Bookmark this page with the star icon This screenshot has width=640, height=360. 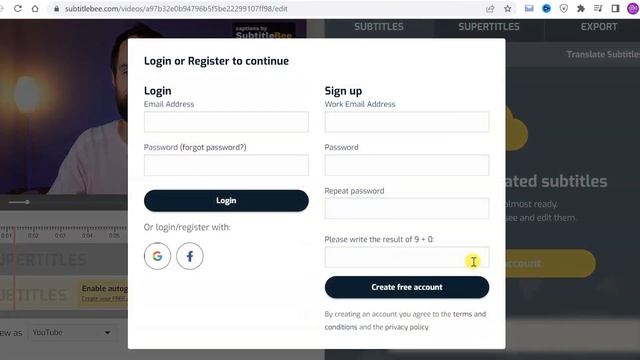tap(507, 9)
